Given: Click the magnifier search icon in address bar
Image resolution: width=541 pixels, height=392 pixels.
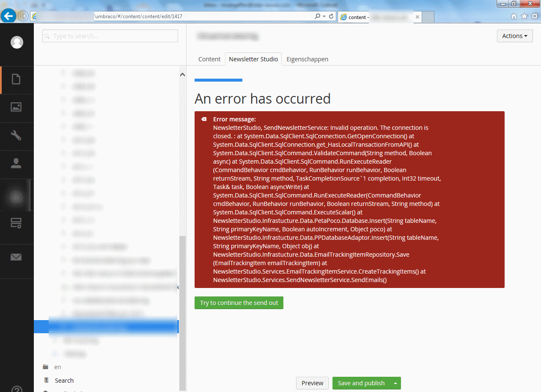Looking at the screenshot, I should pyautogui.click(x=317, y=16).
